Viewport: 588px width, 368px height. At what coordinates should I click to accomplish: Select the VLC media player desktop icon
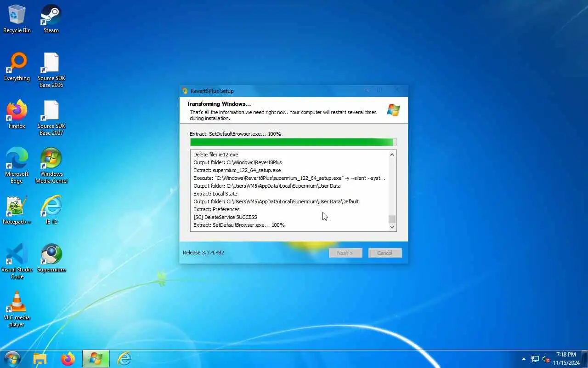pyautogui.click(x=17, y=310)
